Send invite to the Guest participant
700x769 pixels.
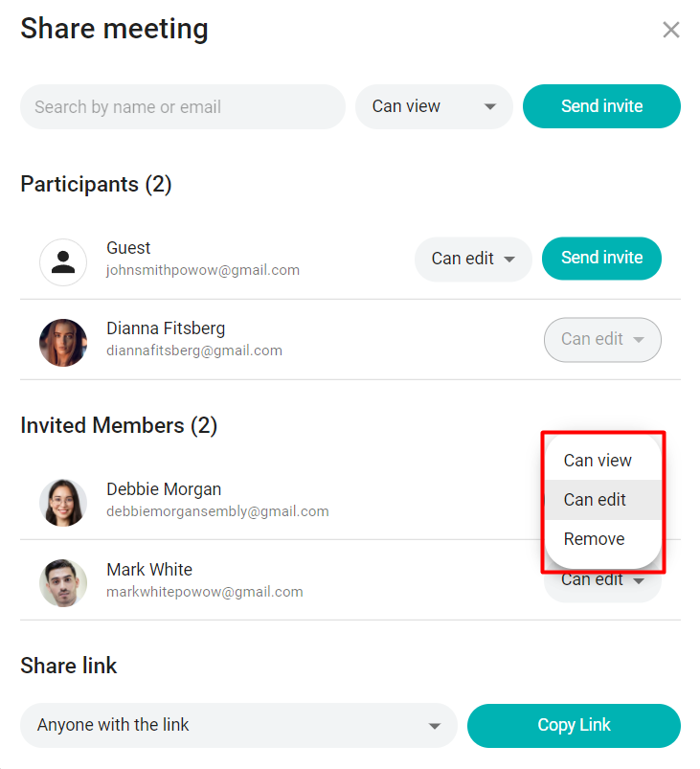[601, 259]
